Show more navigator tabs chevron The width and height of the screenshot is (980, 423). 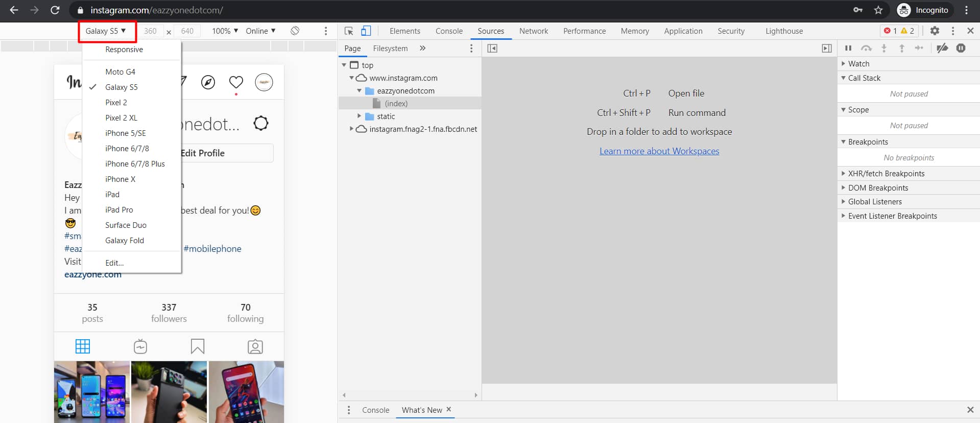(x=422, y=49)
